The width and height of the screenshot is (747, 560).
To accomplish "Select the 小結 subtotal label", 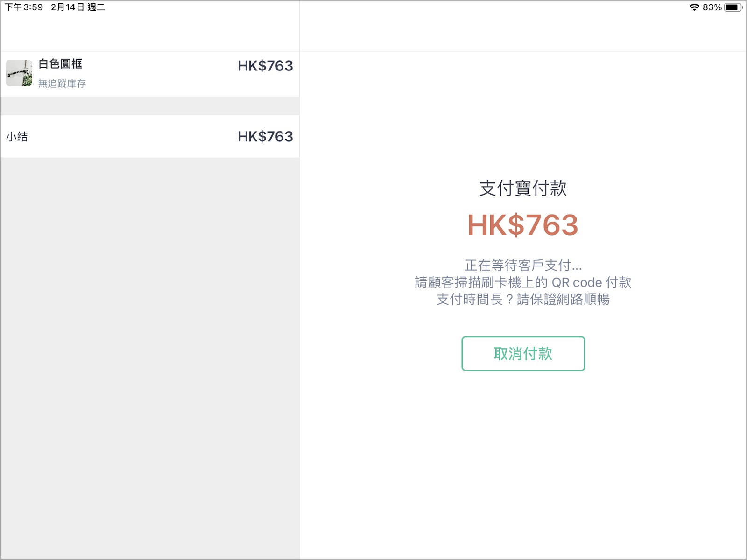I will [17, 137].
